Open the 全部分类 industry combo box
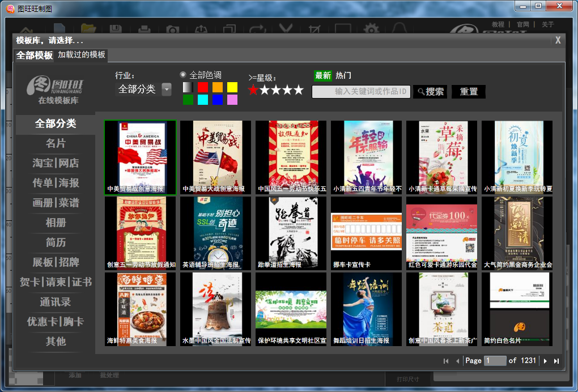578x392 pixels. 137,90
